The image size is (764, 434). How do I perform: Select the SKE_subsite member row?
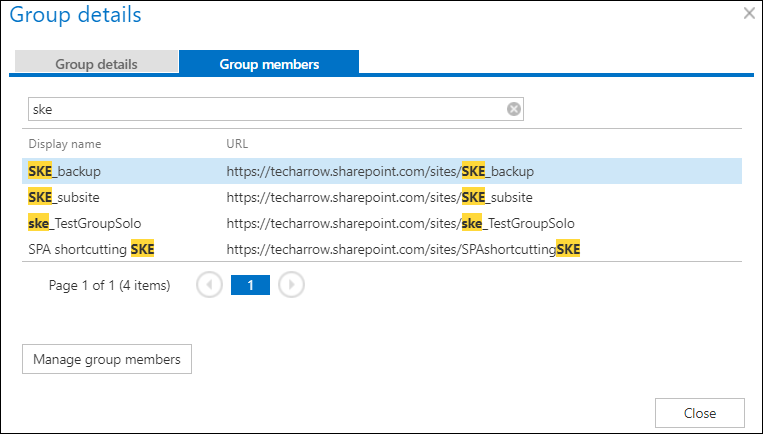[x=64, y=197]
